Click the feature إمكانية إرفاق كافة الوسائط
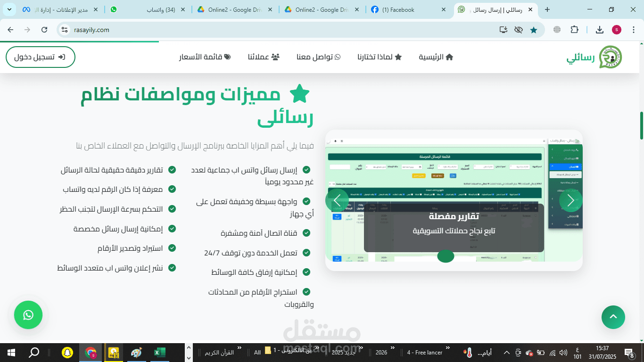 tap(254, 272)
